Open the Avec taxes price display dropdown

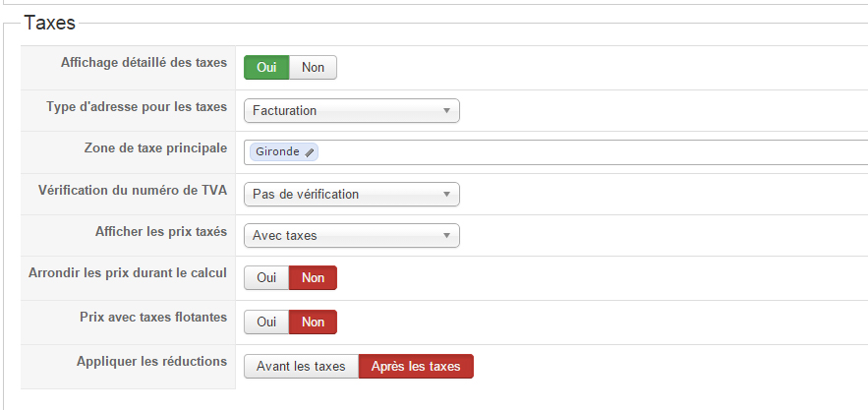[352, 235]
